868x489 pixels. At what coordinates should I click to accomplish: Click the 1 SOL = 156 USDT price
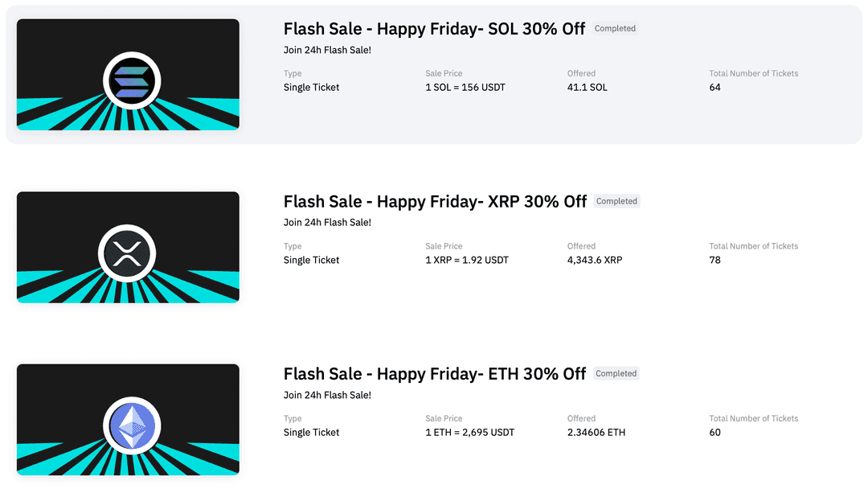[x=465, y=88]
